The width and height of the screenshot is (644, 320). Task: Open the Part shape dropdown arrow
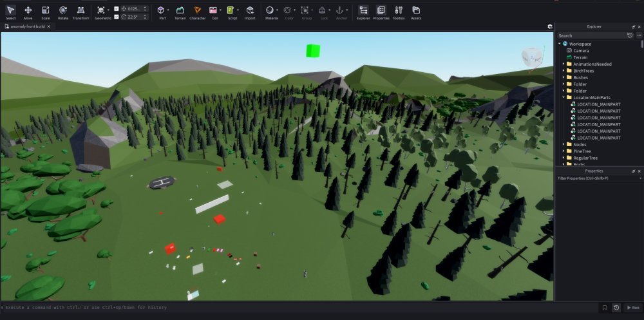[x=169, y=10]
